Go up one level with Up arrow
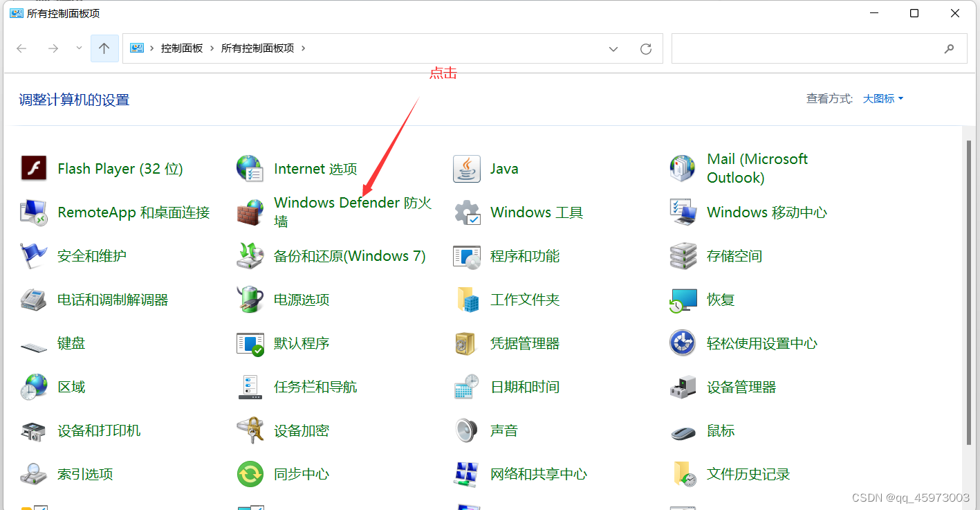Viewport: 980px width, 510px height. coord(104,48)
